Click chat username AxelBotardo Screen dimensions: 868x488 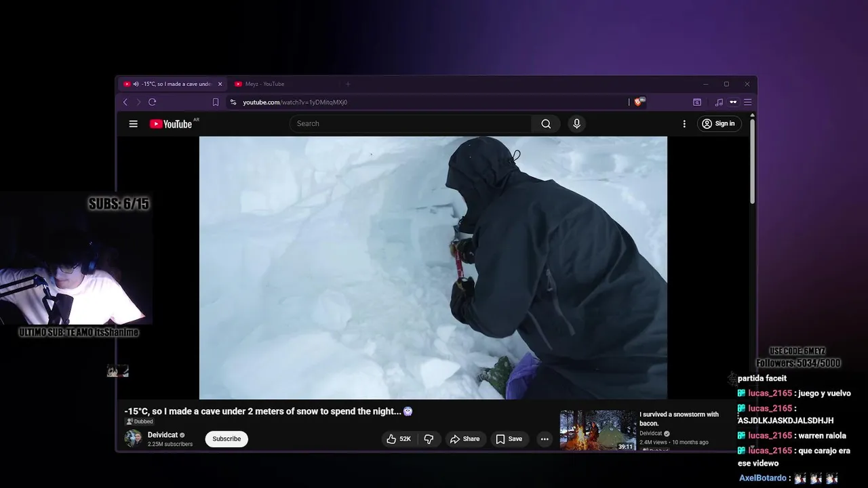point(763,478)
